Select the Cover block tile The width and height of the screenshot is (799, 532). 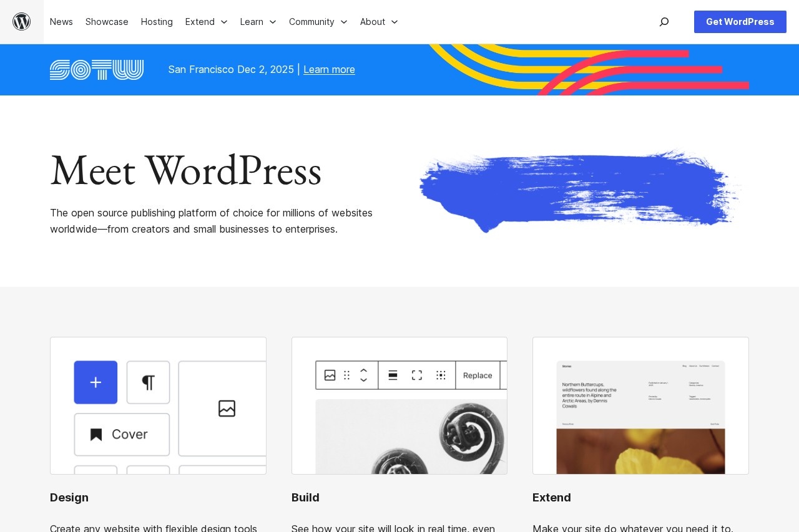[x=122, y=435]
